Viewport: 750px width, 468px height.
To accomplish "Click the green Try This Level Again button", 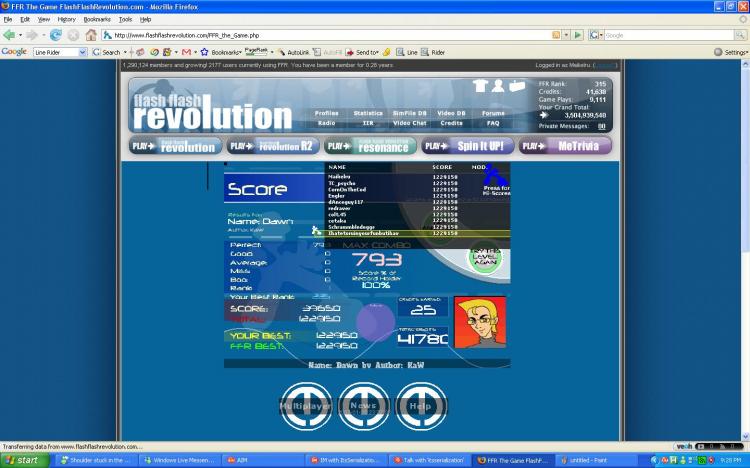I will tap(485, 259).
